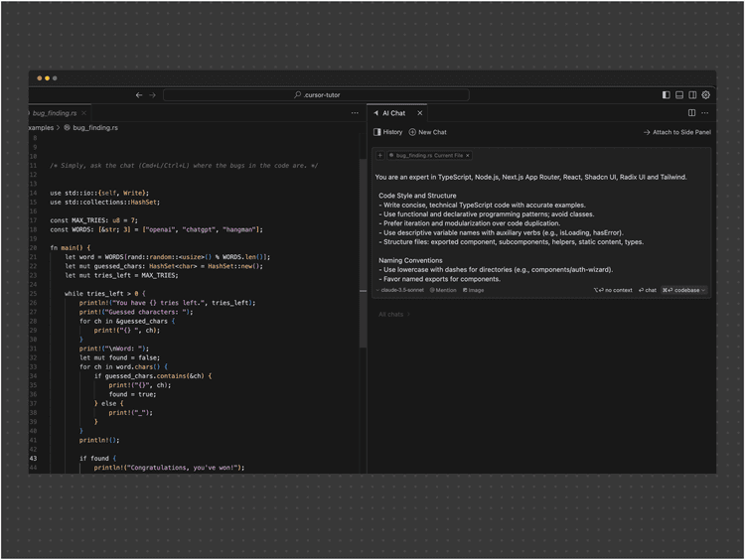
Task: Open settings via the gear icon
Action: (706, 95)
